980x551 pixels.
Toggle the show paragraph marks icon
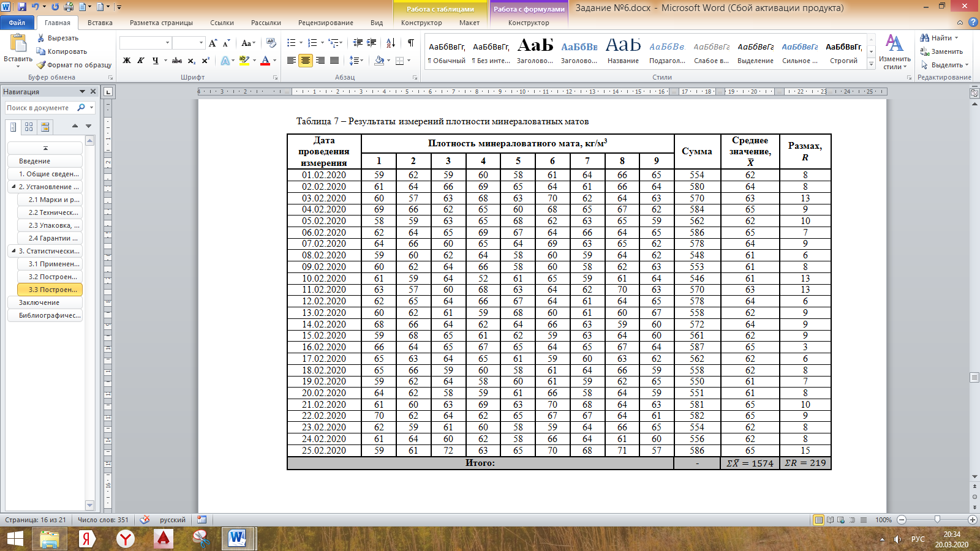[411, 43]
